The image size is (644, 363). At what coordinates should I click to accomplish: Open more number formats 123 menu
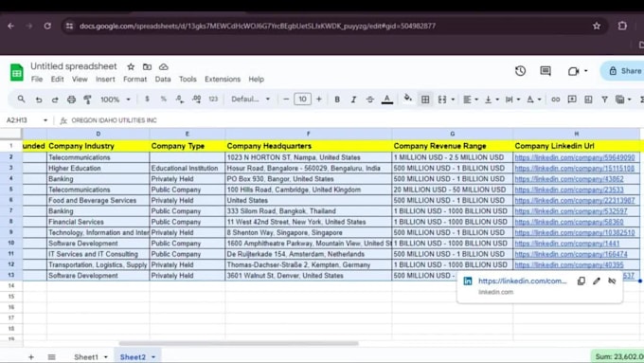[213, 100]
